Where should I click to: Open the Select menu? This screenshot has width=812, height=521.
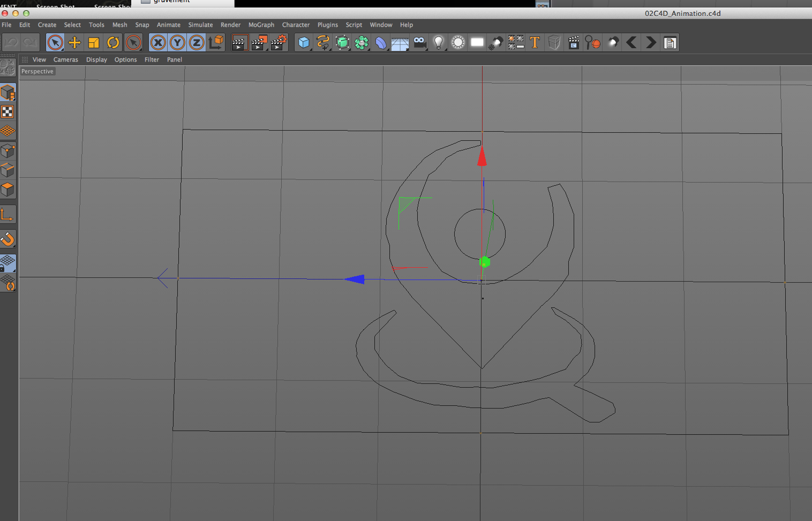coord(72,25)
